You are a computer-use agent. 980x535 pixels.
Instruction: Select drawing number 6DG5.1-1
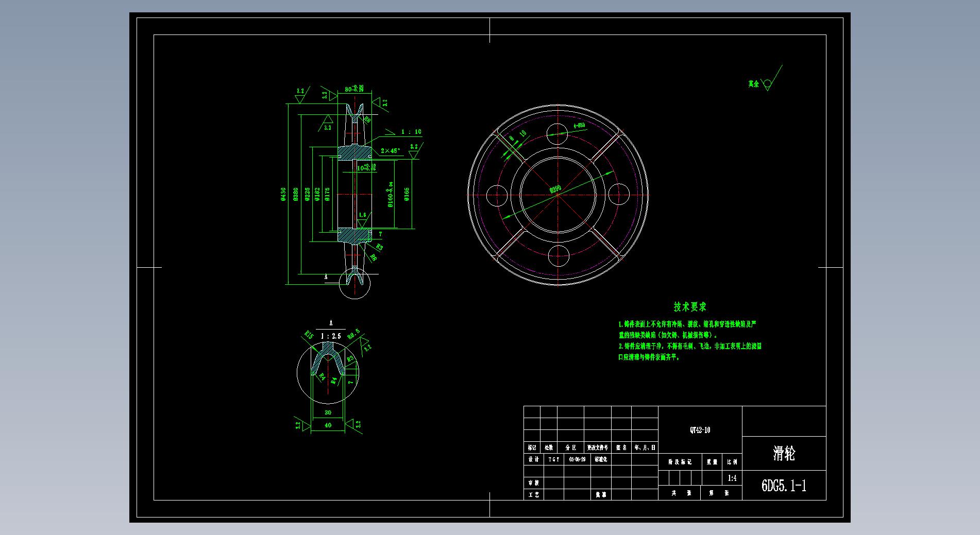coord(784,486)
